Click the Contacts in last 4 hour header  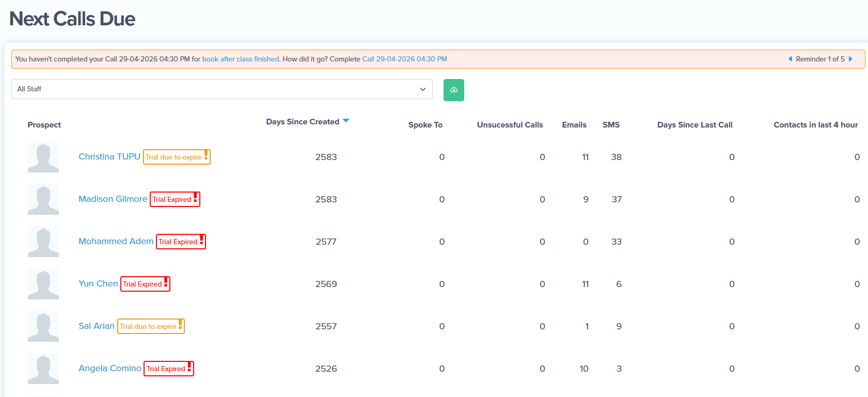816,125
